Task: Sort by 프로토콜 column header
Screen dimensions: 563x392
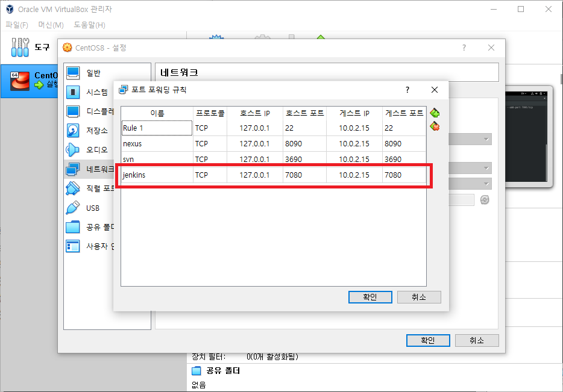Action: tap(210, 113)
